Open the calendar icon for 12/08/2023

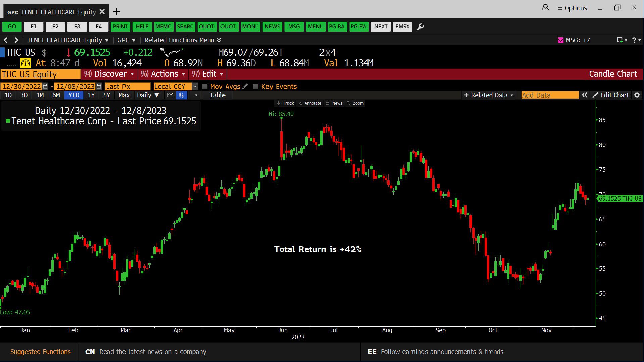coord(99,86)
